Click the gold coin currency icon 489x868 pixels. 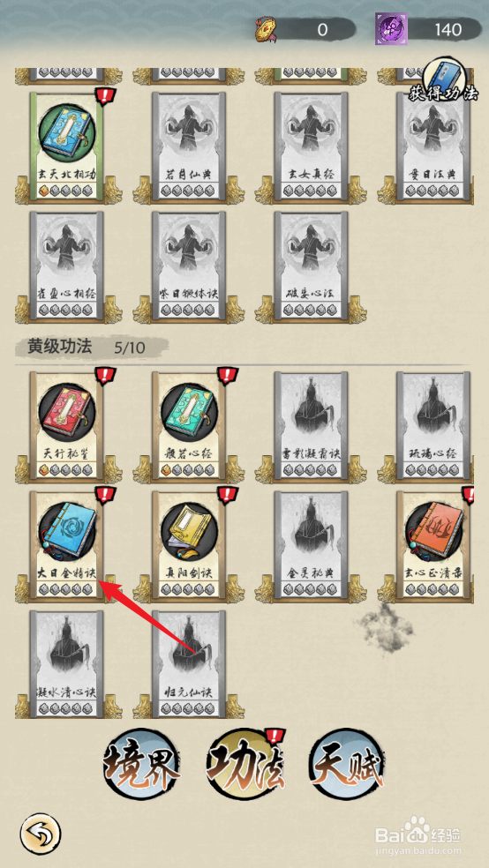tap(267, 29)
